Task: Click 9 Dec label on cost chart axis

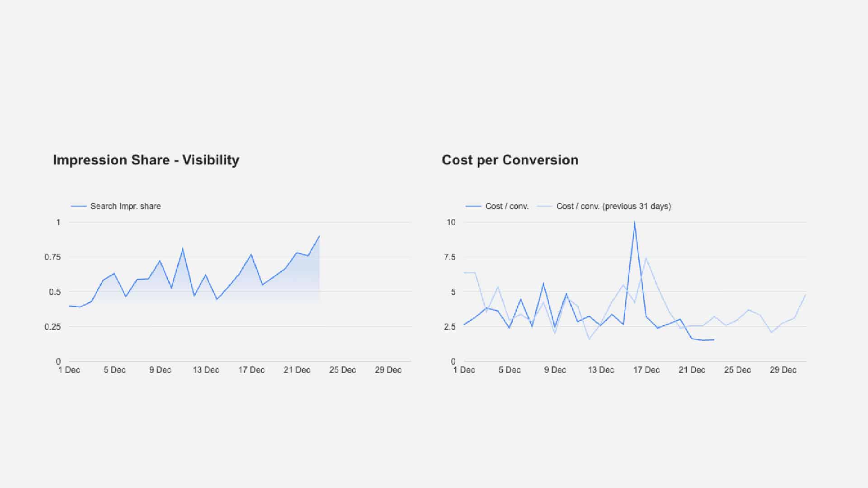Action: click(555, 370)
